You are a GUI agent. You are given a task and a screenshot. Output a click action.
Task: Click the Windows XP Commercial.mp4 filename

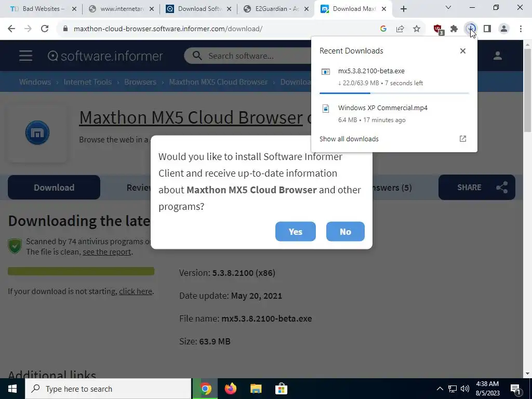click(x=383, y=108)
